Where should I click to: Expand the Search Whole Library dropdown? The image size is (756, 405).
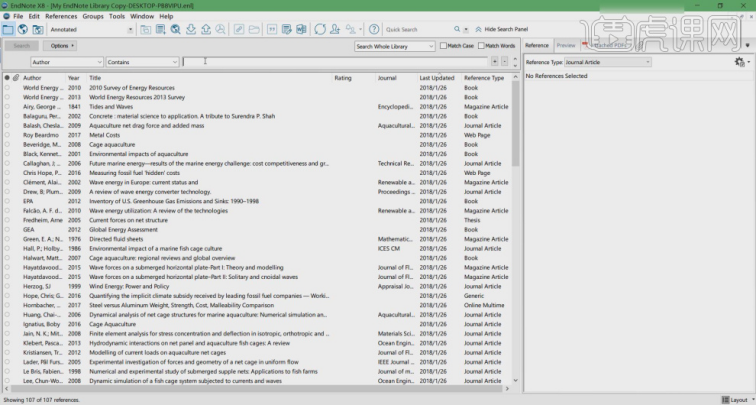click(431, 46)
